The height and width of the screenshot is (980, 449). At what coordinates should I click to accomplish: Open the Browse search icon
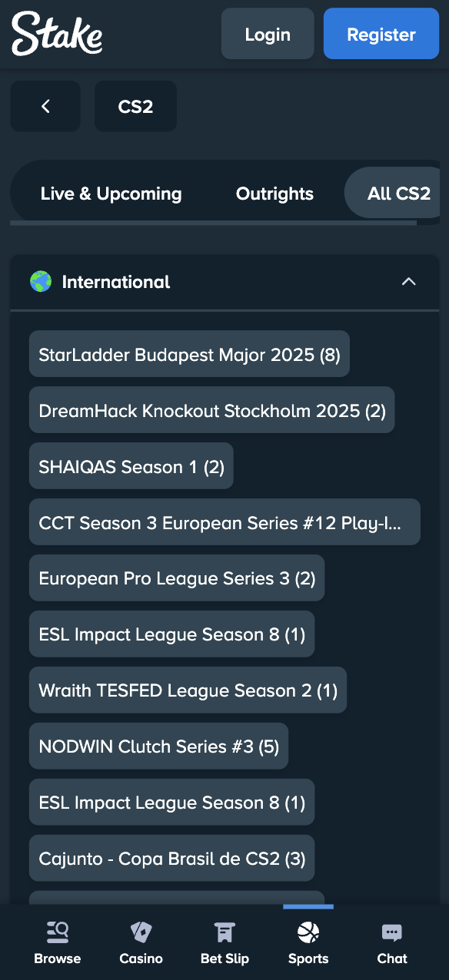(57, 932)
